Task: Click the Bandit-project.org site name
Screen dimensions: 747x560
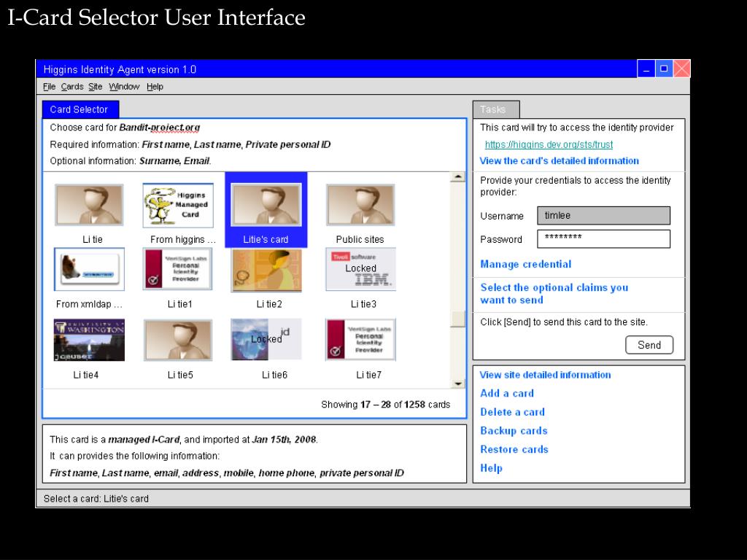Action: (160, 128)
